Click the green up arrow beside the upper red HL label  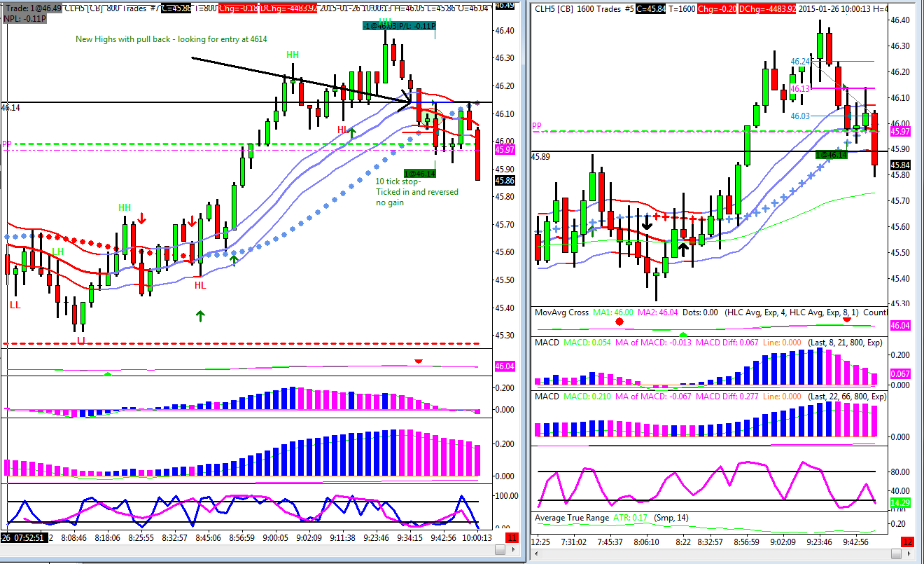352,132
